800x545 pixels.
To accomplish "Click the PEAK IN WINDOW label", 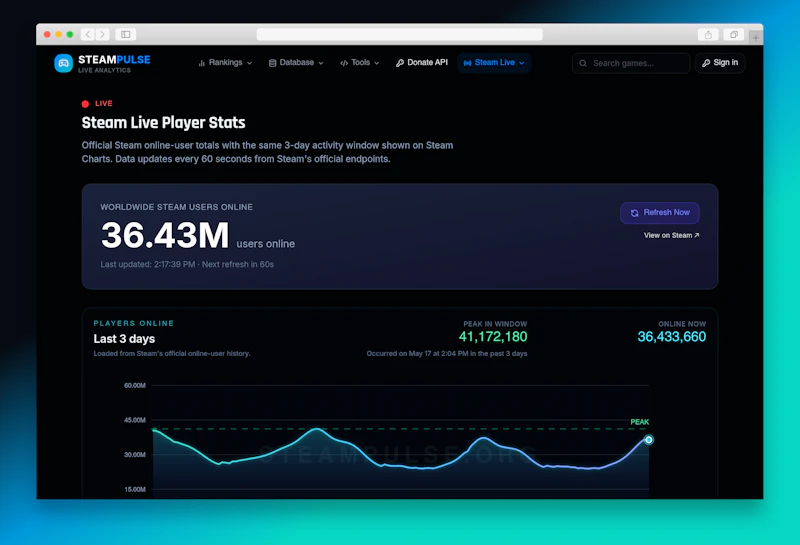I will 495,324.
